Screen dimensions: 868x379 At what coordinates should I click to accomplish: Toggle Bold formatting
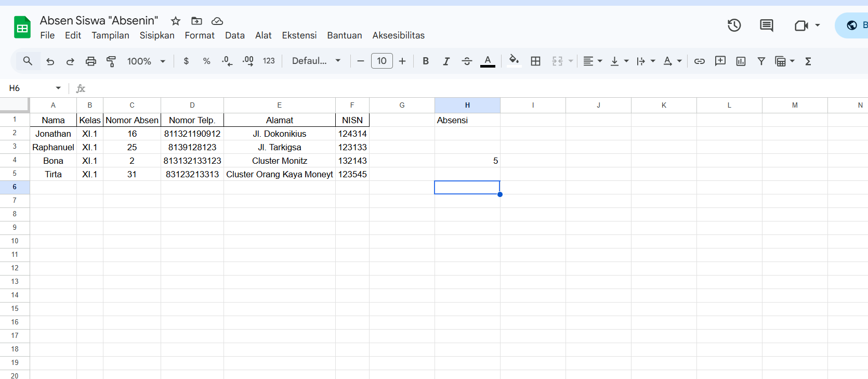tap(426, 61)
